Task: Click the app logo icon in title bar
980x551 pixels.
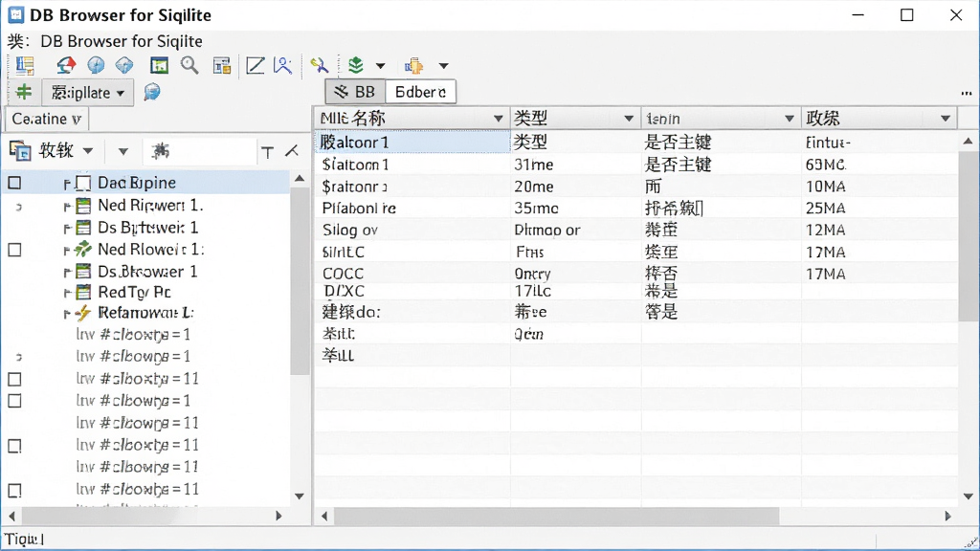Action: pos(15,15)
